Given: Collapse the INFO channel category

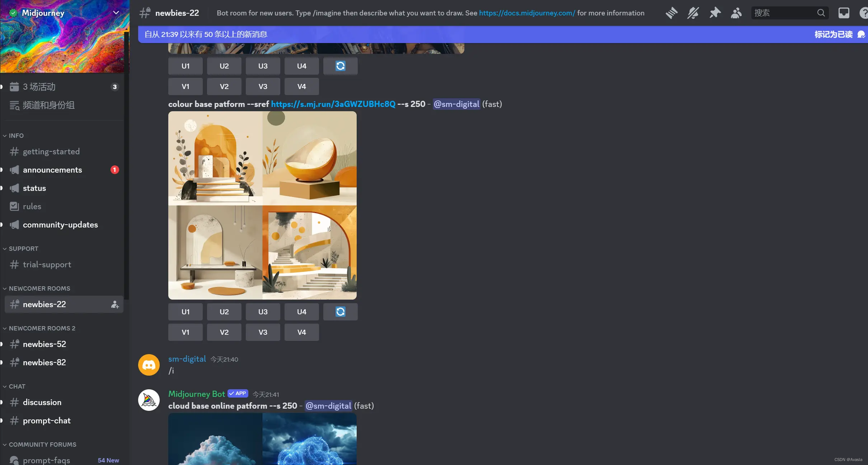Looking at the screenshot, I should (16, 136).
